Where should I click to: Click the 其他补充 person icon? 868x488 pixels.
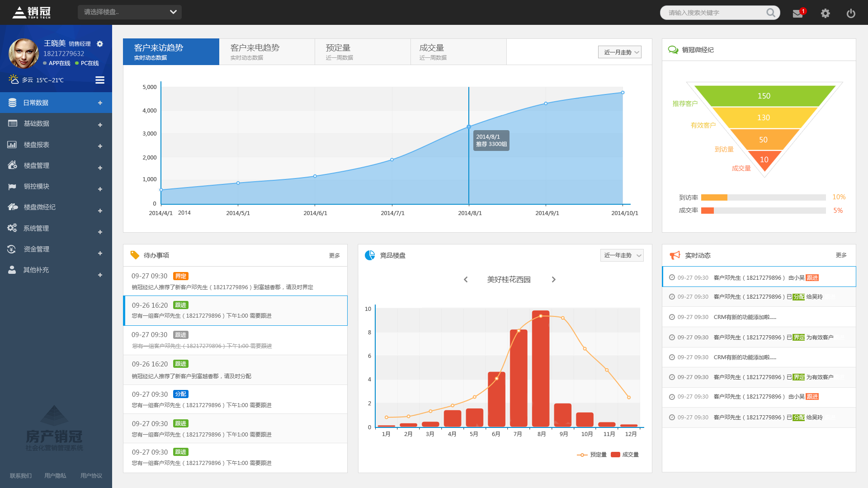[12, 270]
